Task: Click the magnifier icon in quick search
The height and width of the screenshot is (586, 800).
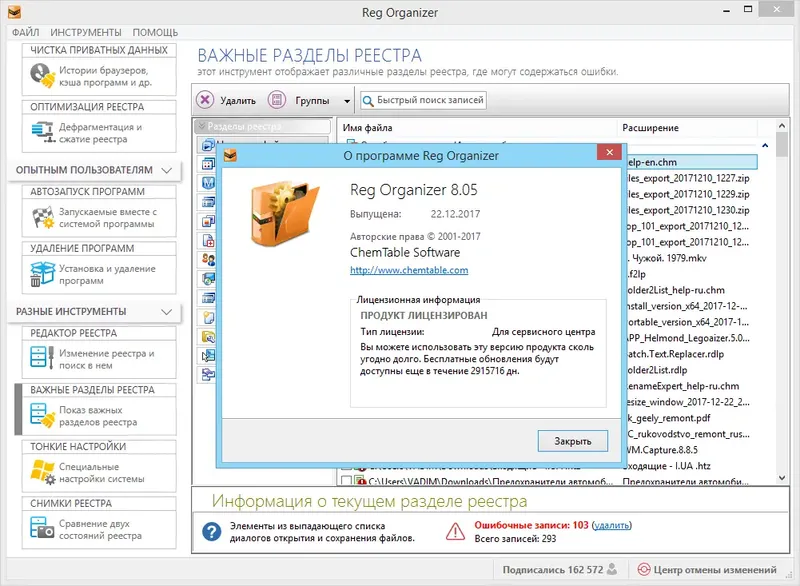Action: coord(367,100)
